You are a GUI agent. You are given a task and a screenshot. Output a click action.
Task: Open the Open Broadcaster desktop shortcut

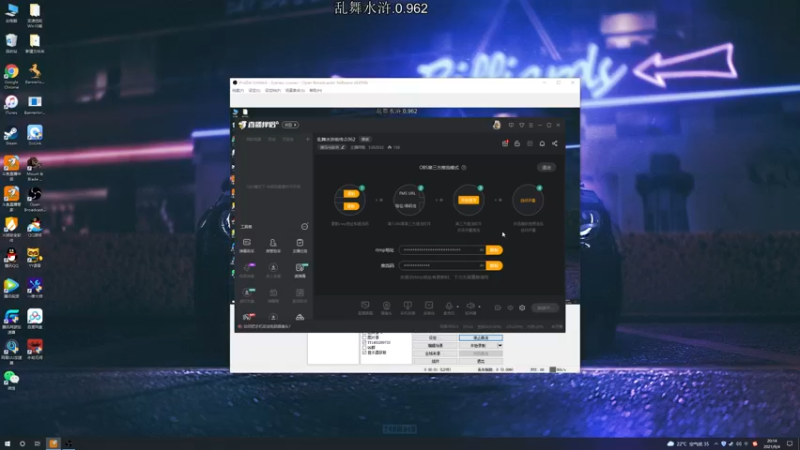35,199
